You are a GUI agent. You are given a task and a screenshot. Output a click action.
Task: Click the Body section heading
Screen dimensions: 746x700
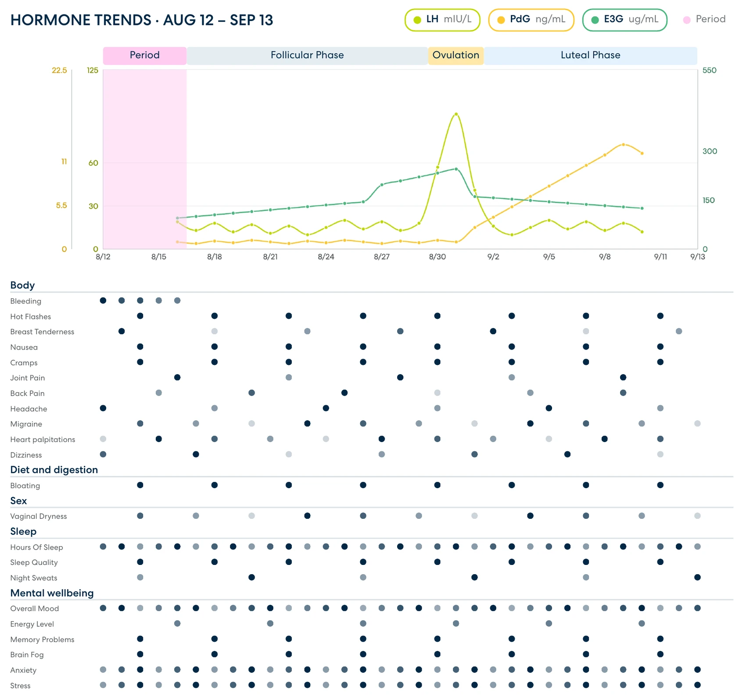[22, 285]
